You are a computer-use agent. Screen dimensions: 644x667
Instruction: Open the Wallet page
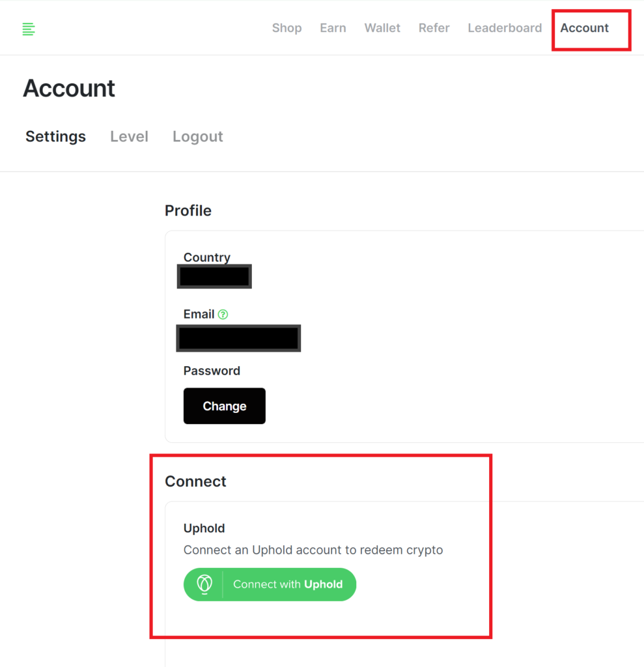pos(382,28)
